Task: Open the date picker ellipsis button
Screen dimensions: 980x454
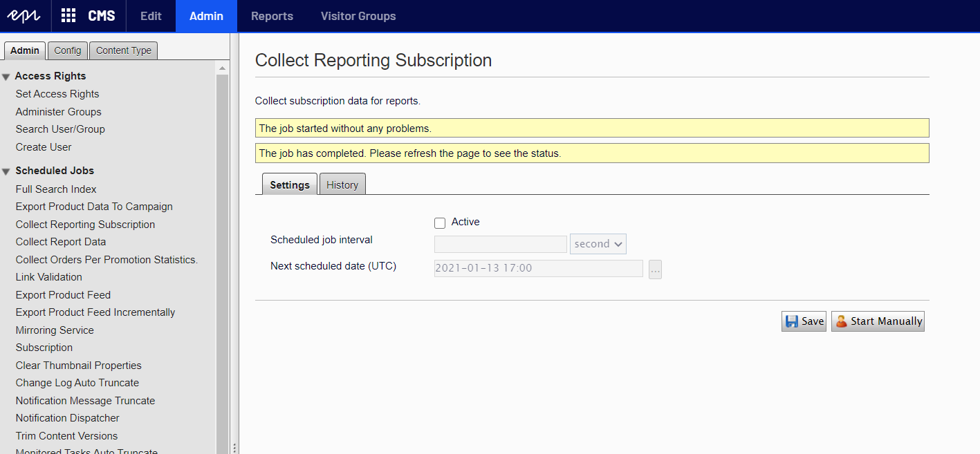Action: point(655,269)
